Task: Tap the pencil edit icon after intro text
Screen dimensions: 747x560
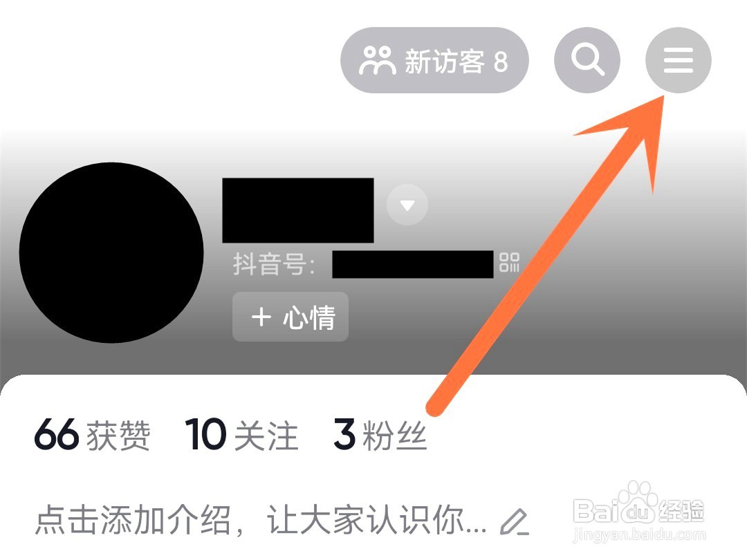Action: (515, 521)
